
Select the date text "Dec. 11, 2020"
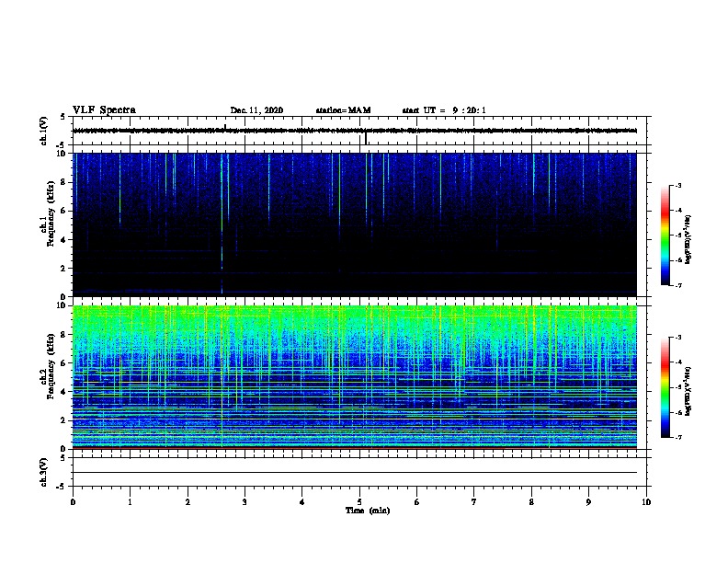[256, 110]
